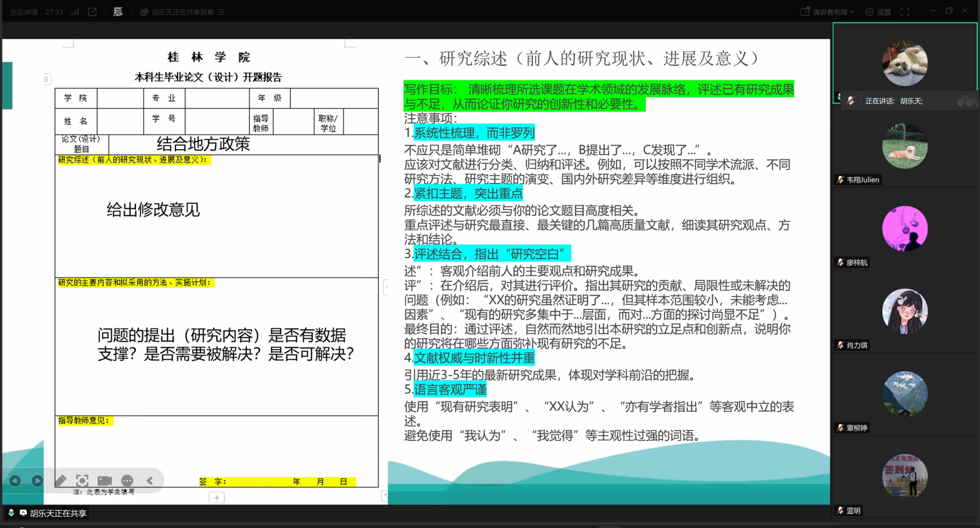Enter fullscreen mode with the expand icon
Viewport: 980px width, 528px height.
904,12
